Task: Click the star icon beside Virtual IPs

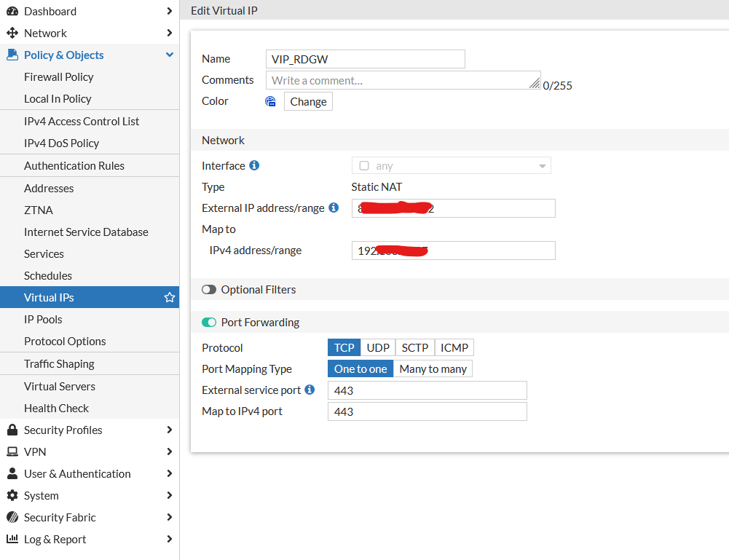Action: pos(170,297)
